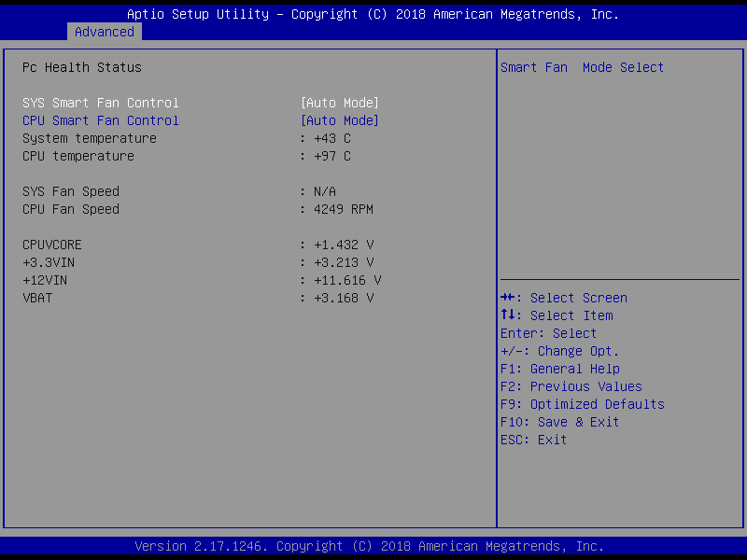Click the up-down arrows Select Item hint
Image resolution: width=747 pixels, height=560 pixels.
coord(557,315)
